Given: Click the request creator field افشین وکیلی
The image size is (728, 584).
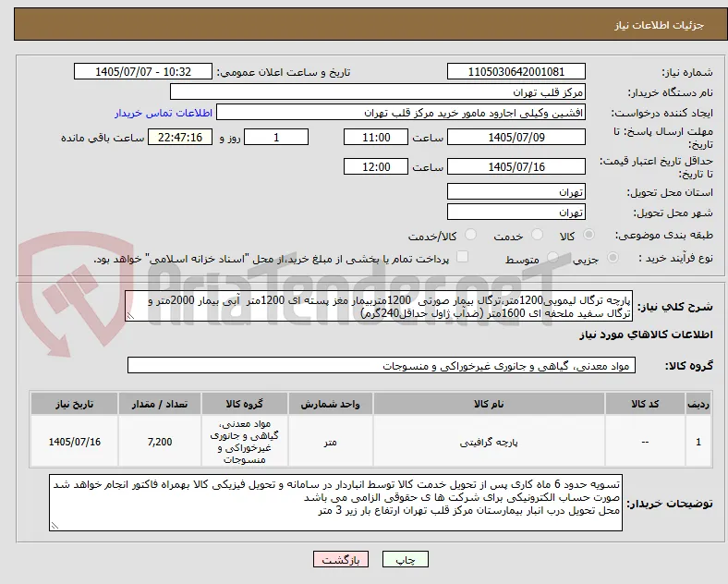Looking at the screenshot, I should pos(401,113).
